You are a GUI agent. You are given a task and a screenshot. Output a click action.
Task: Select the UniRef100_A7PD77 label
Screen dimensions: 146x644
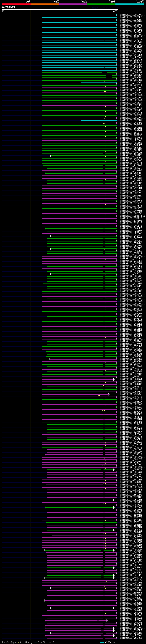[131, 40]
